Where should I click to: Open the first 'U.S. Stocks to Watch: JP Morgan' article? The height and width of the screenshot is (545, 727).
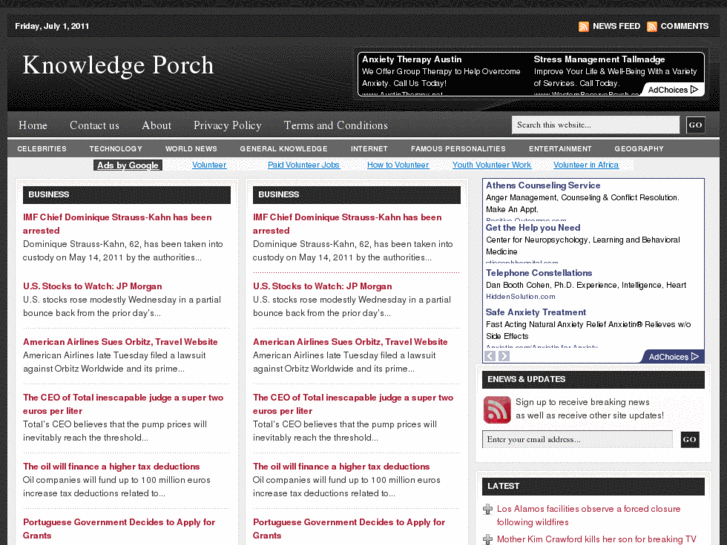click(x=93, y=286)
